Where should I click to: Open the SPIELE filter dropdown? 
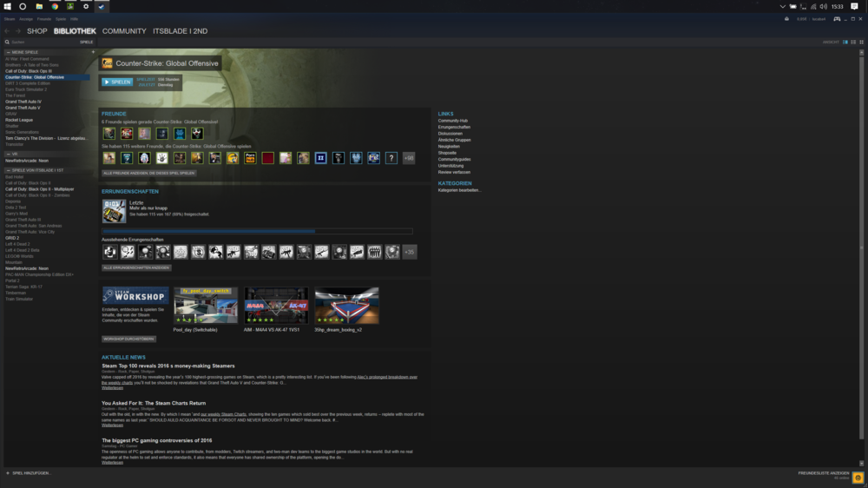[86, 42]
